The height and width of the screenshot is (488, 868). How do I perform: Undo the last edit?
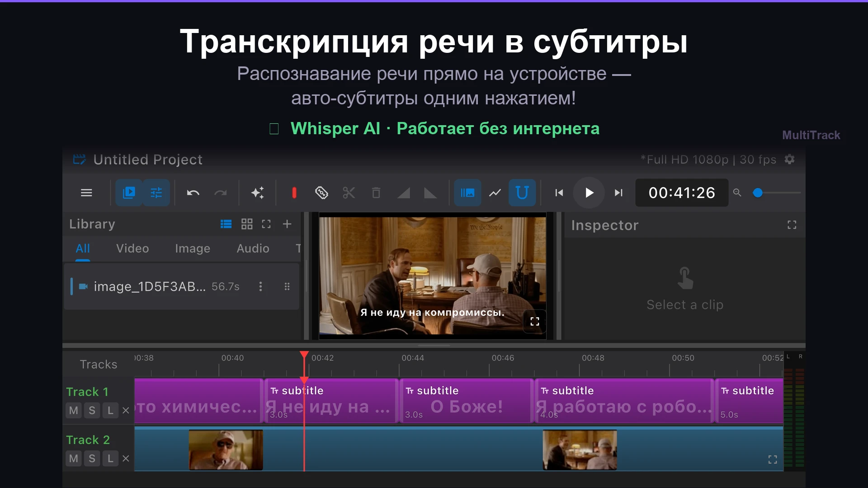pyautogui.click(x=193, y=193)
